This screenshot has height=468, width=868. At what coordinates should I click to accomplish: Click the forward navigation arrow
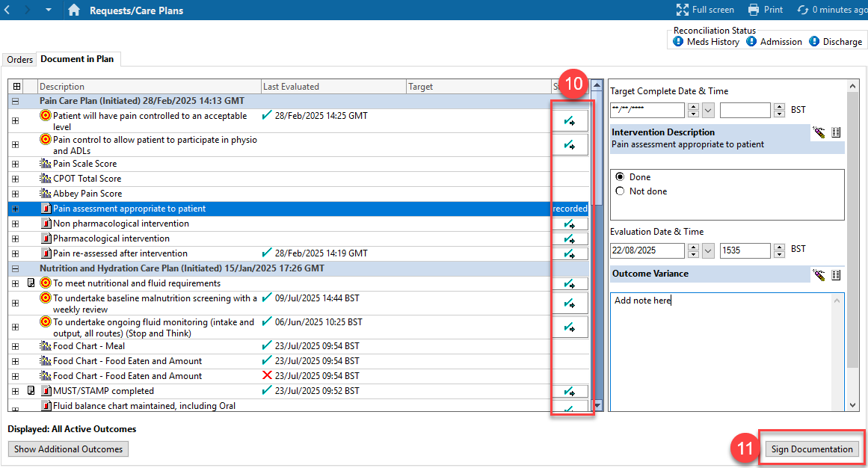pos(27,10)
